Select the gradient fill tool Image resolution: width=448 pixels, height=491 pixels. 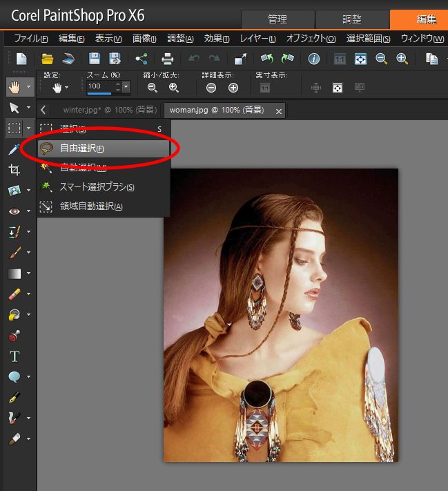pyautogui.click(x=14, y=273)
